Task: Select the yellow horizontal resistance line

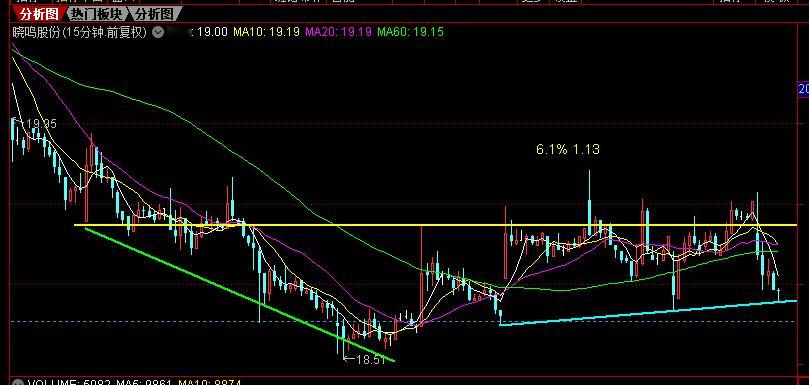Action: (x=435, y=225)
